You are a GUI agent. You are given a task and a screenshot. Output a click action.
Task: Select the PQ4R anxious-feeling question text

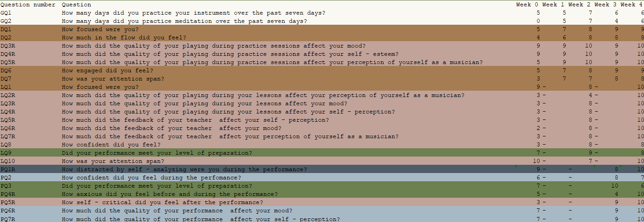tap(169, 194)
